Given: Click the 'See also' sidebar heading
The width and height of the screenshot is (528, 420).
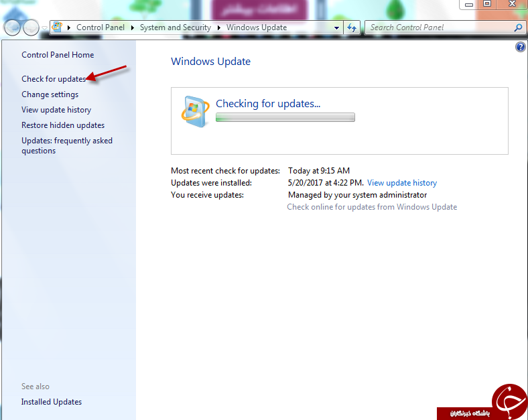Looking at the screenshot, I should tap(36, 387).
